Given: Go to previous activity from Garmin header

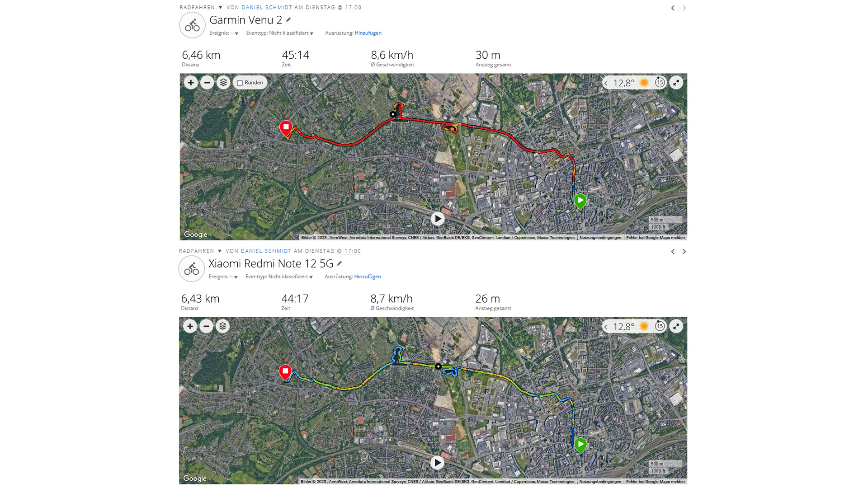Looking at the screenshot, I should tap(673, 8).
